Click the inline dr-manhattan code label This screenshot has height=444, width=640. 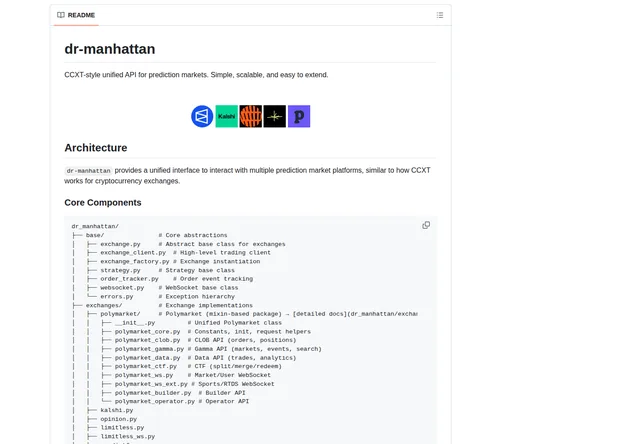(88, 171)
